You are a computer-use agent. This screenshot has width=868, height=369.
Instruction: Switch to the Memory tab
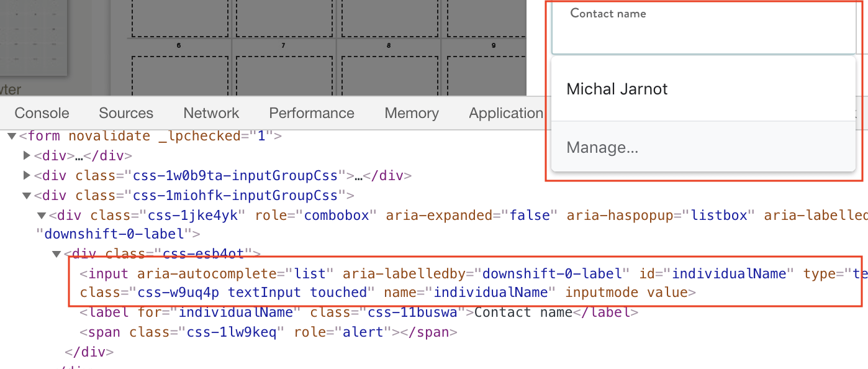click(x=411, y=112)
